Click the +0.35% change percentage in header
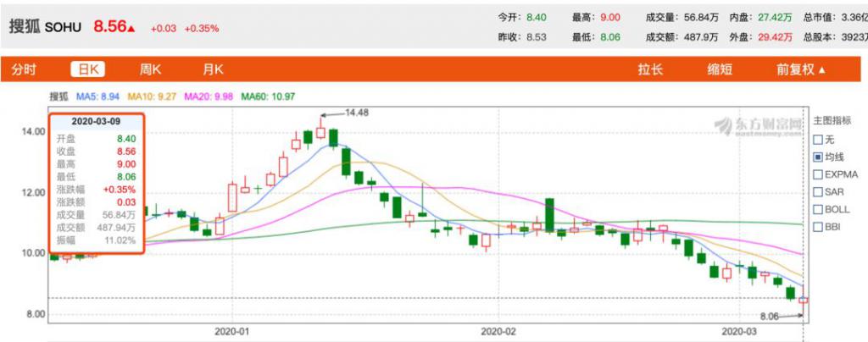The image size is (868, 342). pos(202,28)
